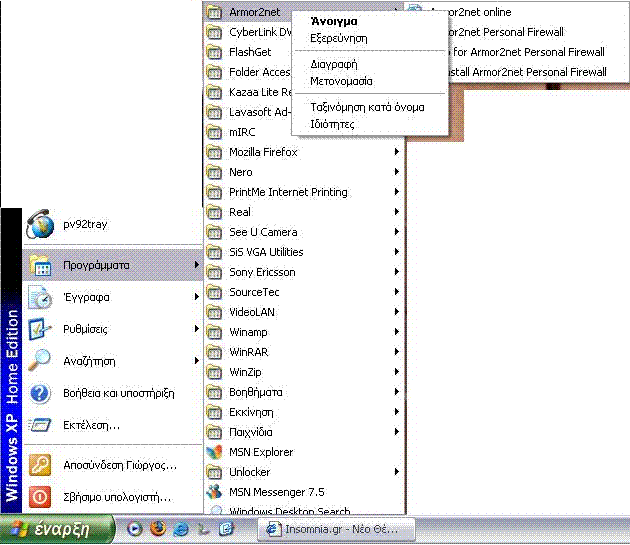Select Διαγραφή in the context menu
The width and height of the screenshot is (630, 545).
coord(333,64)
